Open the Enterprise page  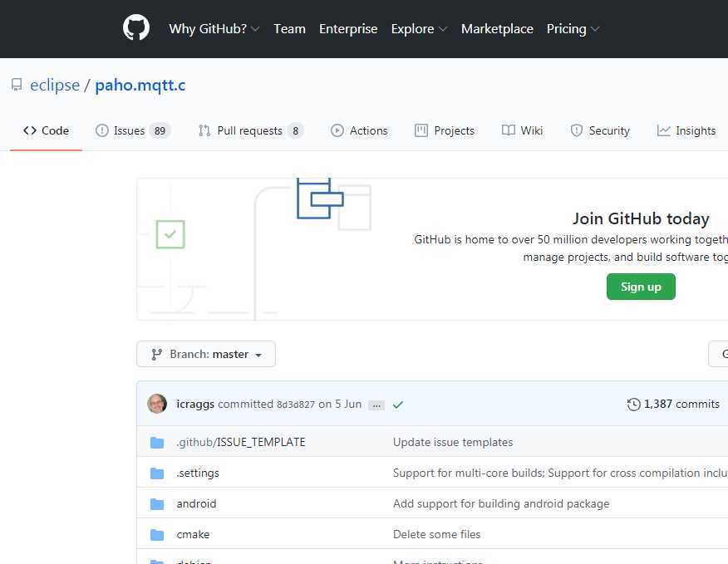[348, 29]
